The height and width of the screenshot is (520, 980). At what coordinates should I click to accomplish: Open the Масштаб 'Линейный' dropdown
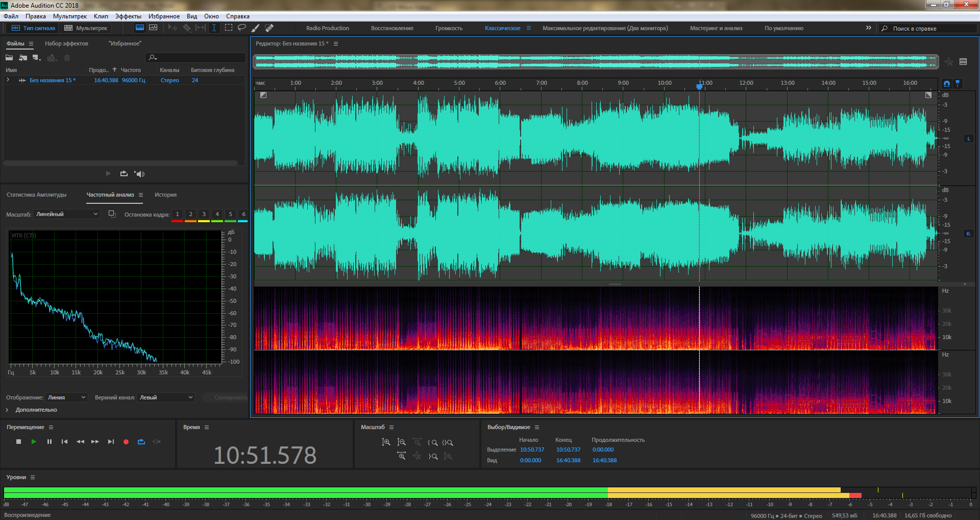(x=66, y=214)
